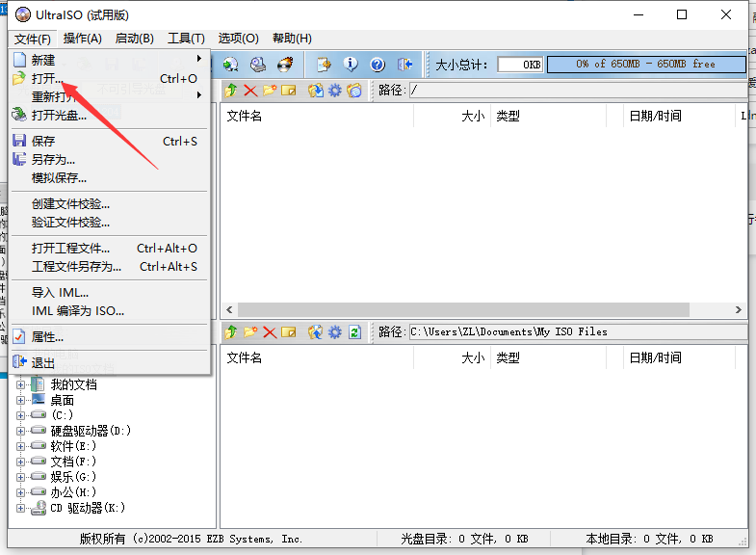This screenshot has width=756, height=555.
Task: Click the extract files icon in image toolbar
Action: click(316, 91)
